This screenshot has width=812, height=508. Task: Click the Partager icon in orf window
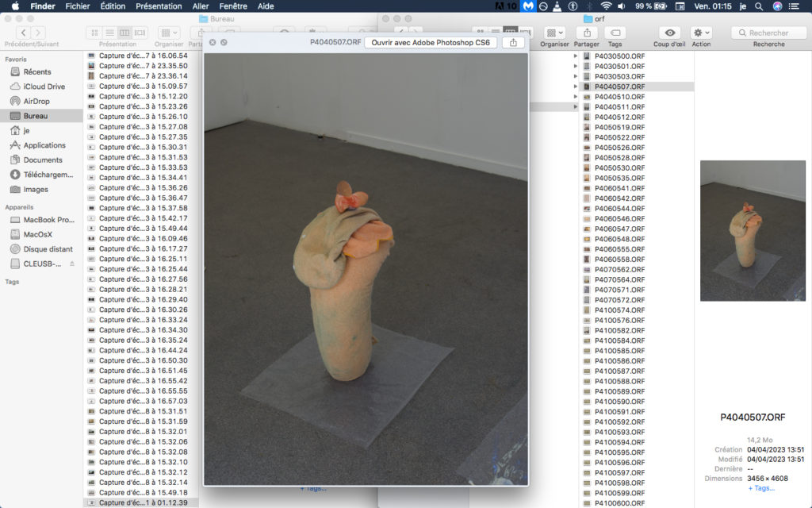pos(586,33)
